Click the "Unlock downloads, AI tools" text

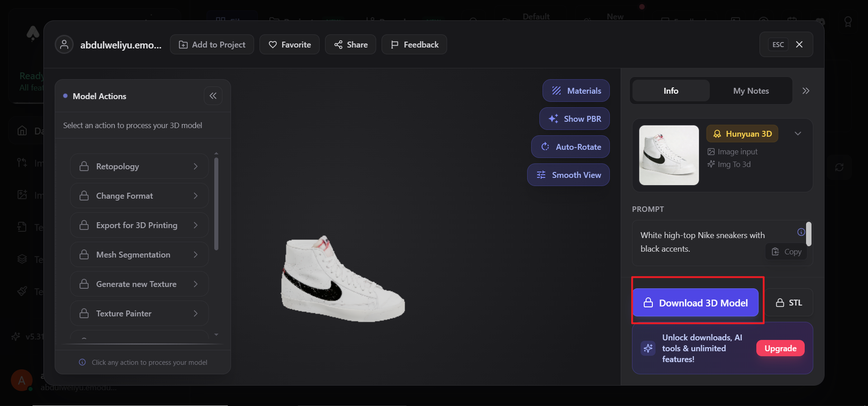[702, 349]
